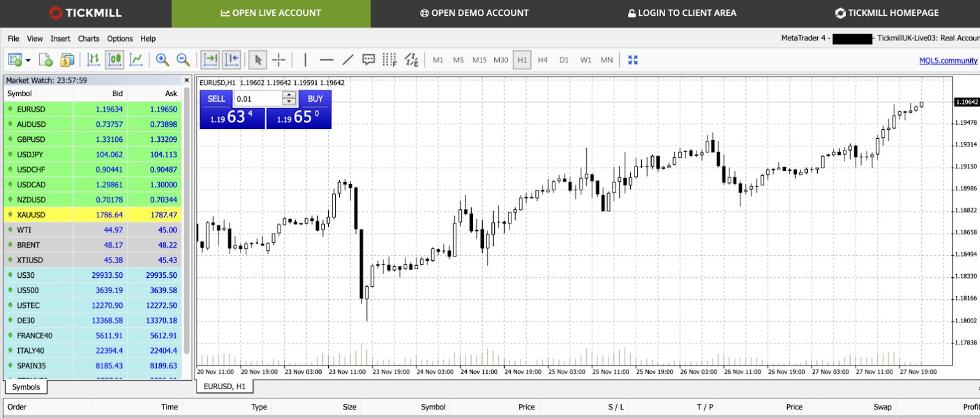The image size is (980, 418).
Task: Click the Profit column header
Action: (971, 407)
